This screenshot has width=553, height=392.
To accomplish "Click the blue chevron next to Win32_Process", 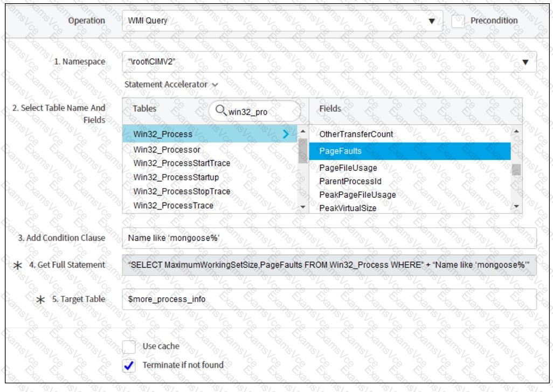I will tap(286, 134).
